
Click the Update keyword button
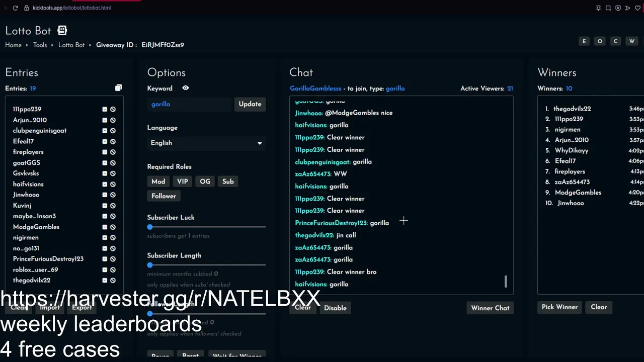tap(250, 104)
